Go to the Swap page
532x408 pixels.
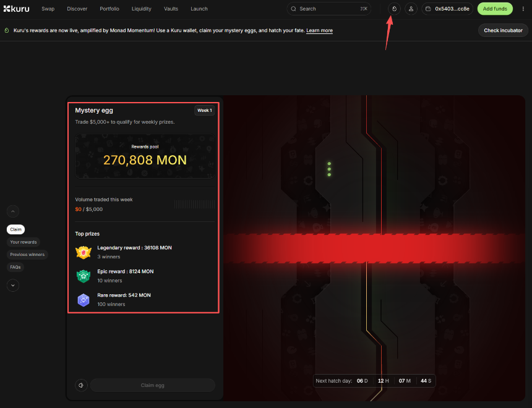point(48,9)
